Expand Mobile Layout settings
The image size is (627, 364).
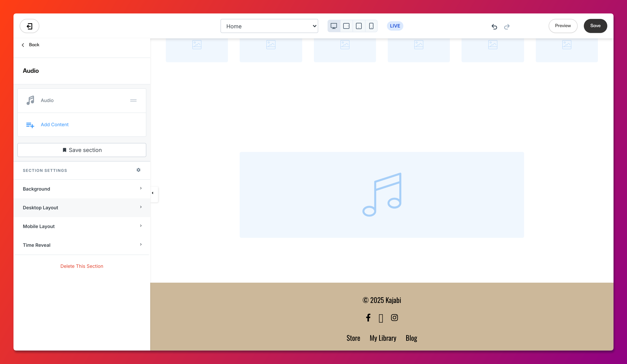click(82, 226)
